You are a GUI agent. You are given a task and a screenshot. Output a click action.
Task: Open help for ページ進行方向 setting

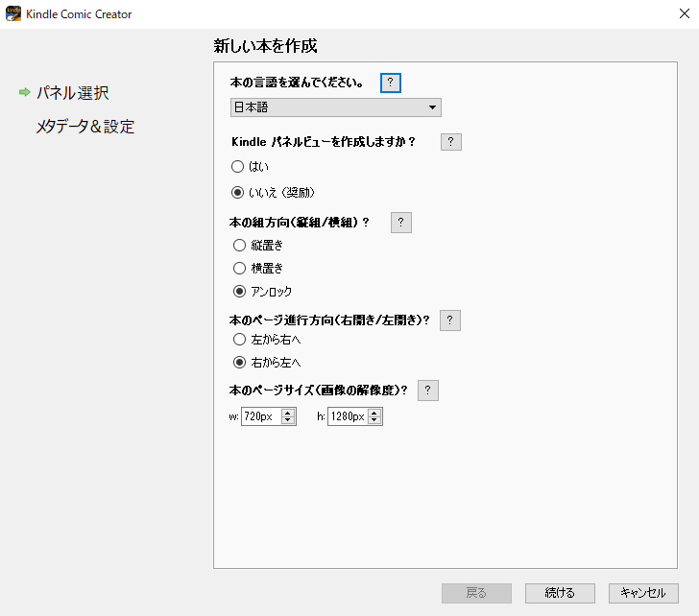[450, 320]
